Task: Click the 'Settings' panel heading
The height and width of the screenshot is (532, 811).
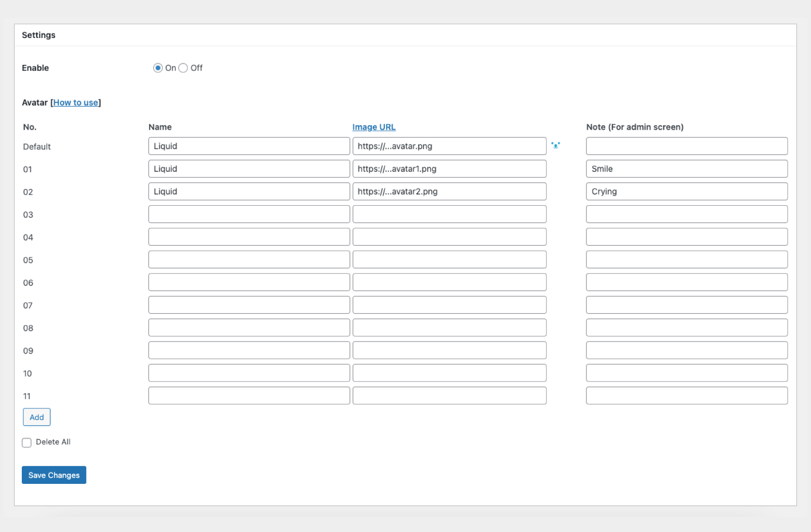Action: pos(39,35)
